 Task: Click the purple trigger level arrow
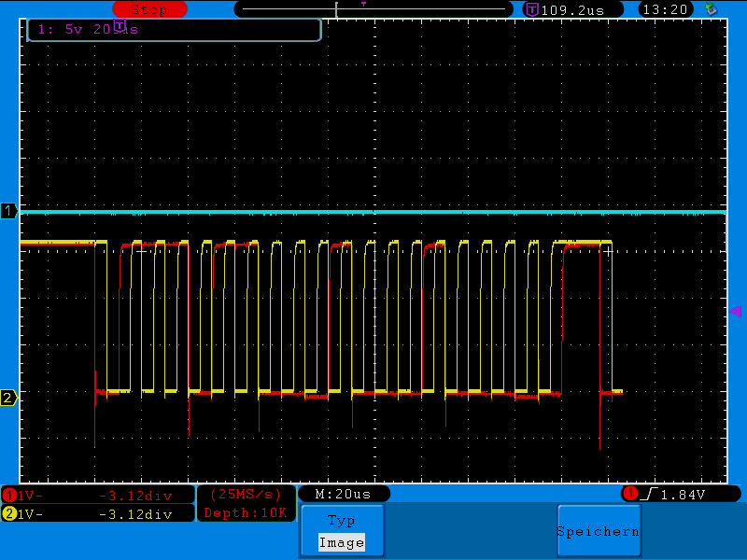coord(735,311)
